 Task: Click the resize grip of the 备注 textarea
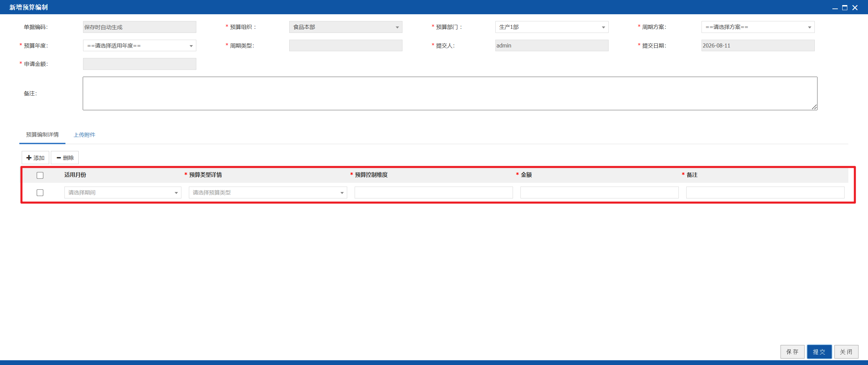tap(814, 107)
